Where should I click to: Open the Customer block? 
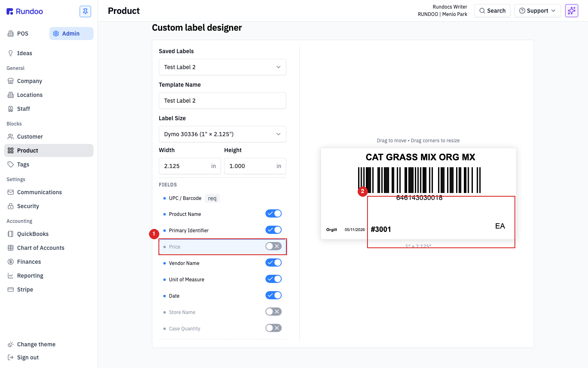pos(49,137)
